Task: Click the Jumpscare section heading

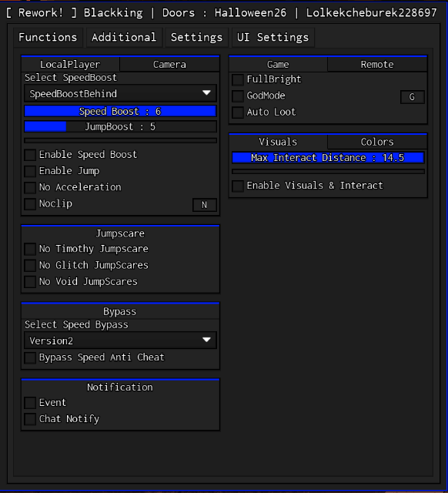Action: (x=120, y=233)
